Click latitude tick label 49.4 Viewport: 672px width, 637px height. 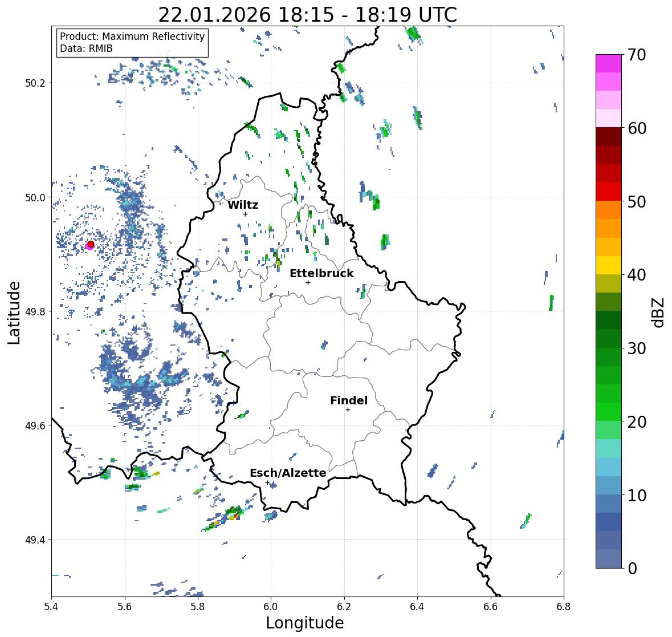click(x=35, y=540)
